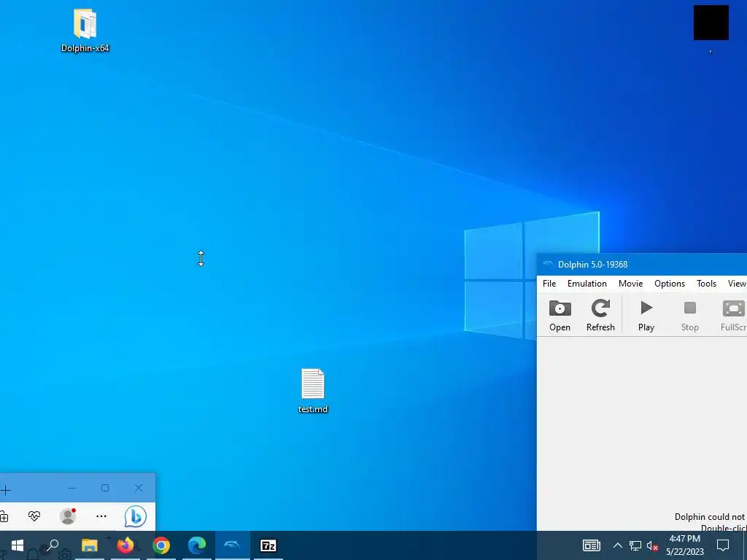The width and height of the screenshot is (747, 560).
Task: Close the Edge browser window
Action: [x=138, y=488]
